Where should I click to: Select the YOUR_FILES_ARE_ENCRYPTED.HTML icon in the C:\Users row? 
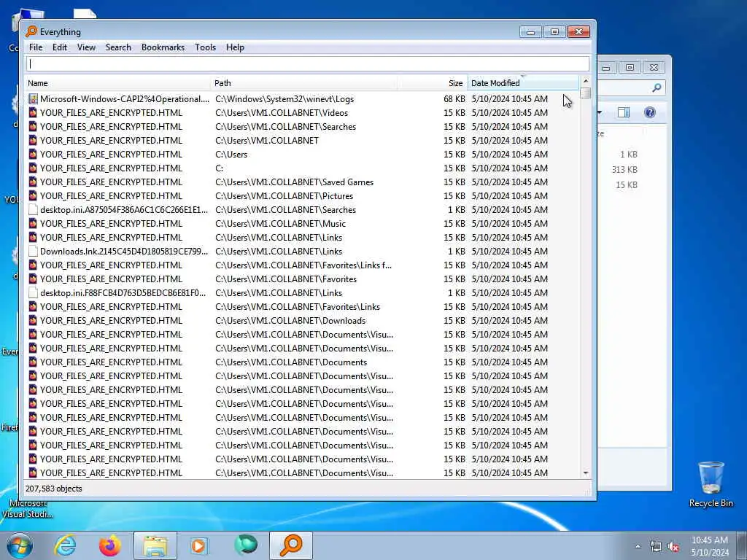33,155
